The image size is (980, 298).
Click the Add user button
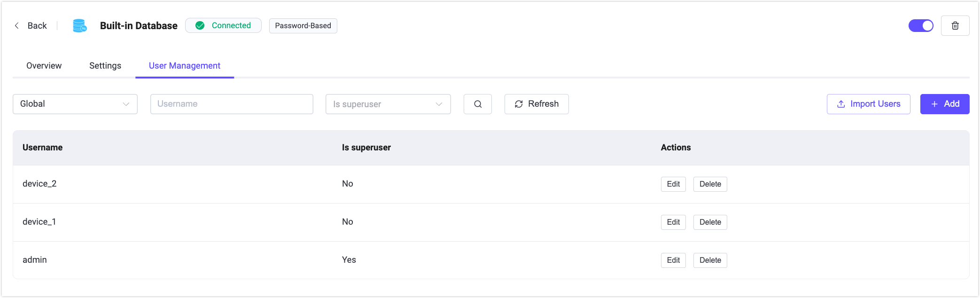pos(945,104)
